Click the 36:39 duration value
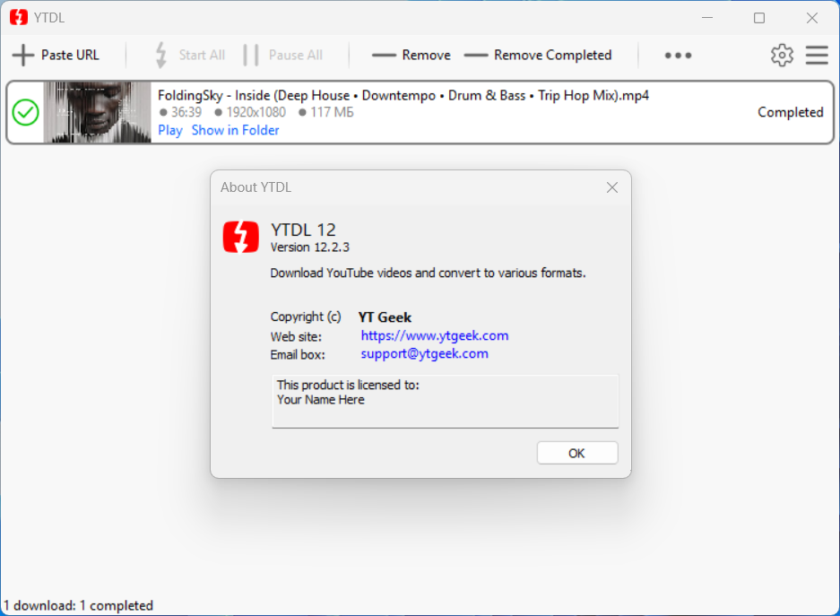The image size is (840, 616). 186,112
